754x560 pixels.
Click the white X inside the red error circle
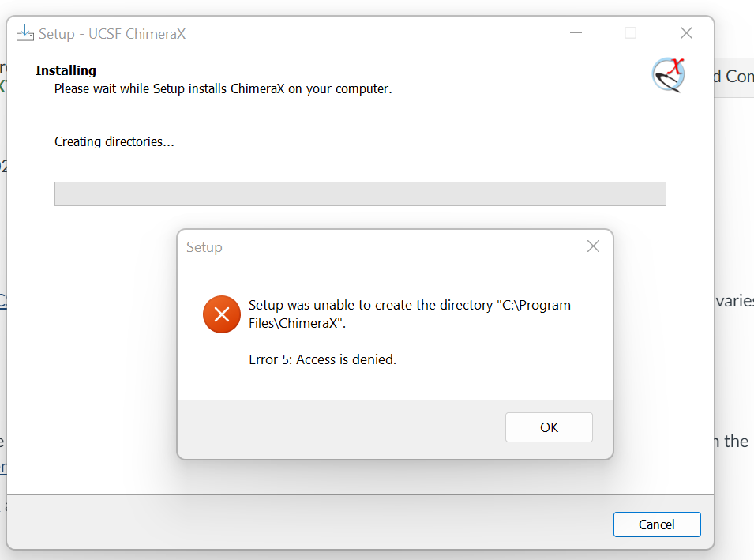pos(221,314)
